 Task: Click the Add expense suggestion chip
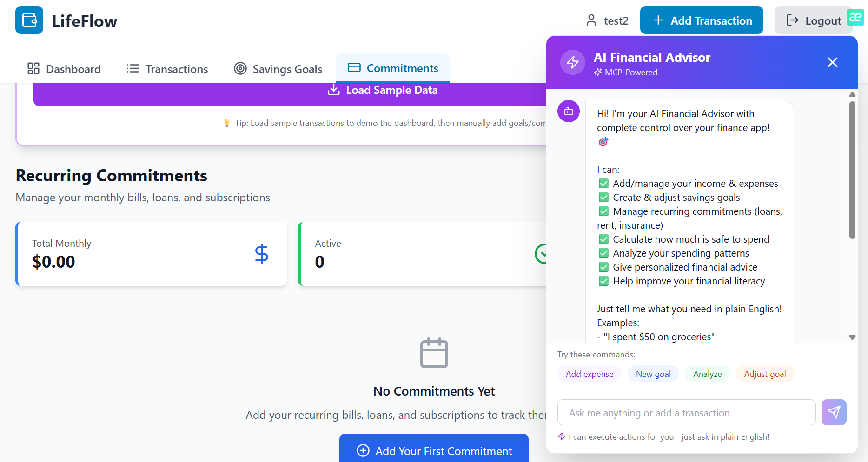pos(590,374)
